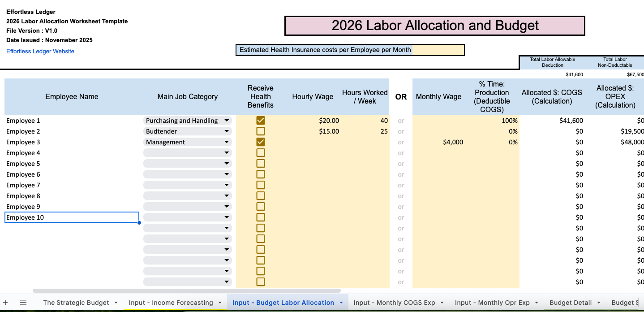Viewport: 644px width, 312px height.
Task: Switch to Budget Detail sheet
Action: [x=571, y=303]
